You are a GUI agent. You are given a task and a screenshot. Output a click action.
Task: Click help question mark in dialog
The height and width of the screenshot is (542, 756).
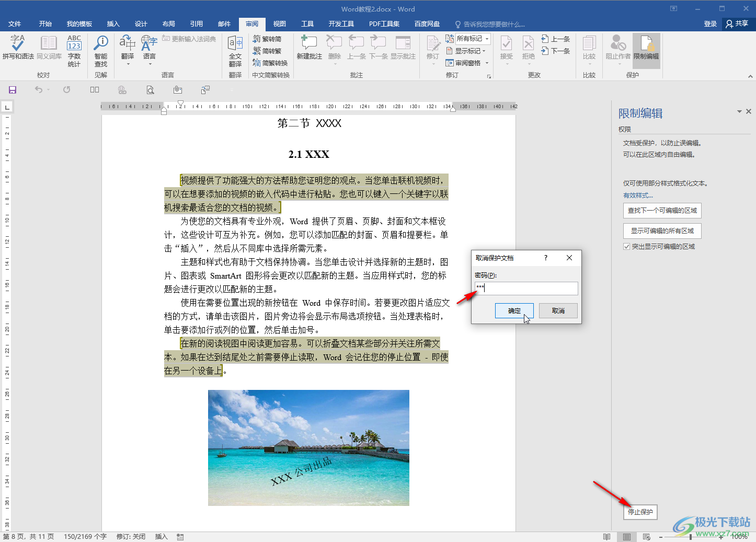(x=546, y=258)
